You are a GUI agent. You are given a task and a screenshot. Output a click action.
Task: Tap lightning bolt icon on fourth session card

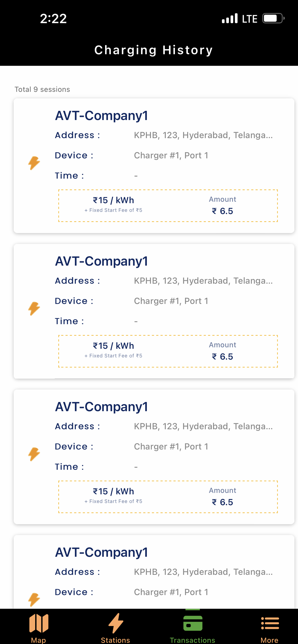pos(34,599)
